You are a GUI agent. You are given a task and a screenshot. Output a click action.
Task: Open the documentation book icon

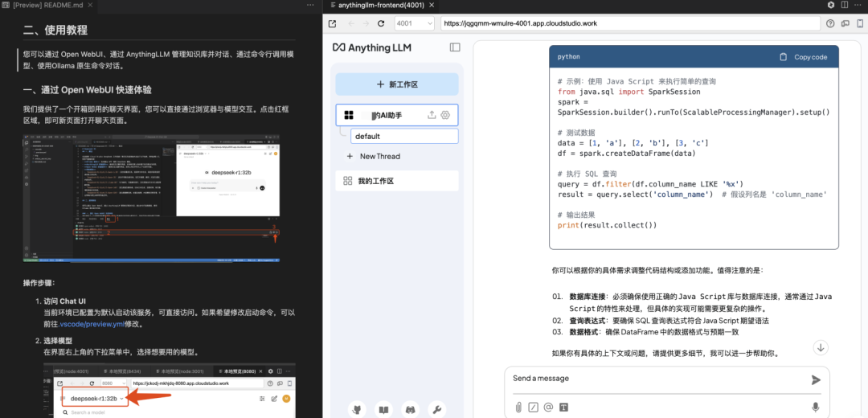tap(383, 410)
